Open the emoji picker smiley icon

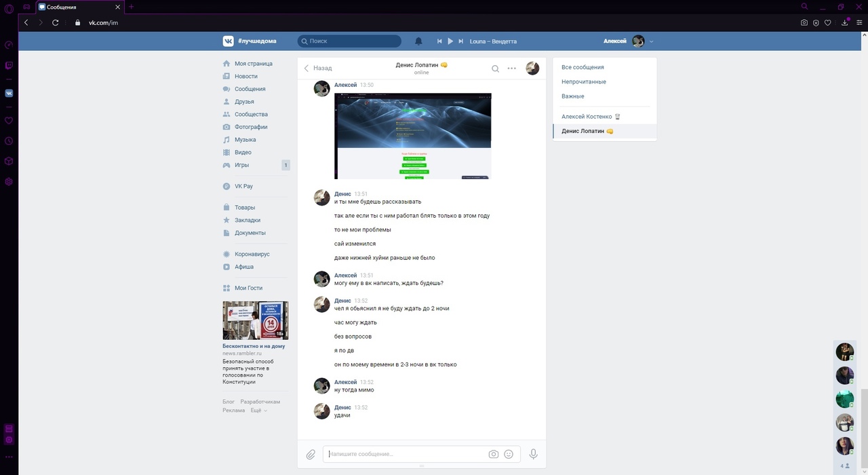click(509, 454)
